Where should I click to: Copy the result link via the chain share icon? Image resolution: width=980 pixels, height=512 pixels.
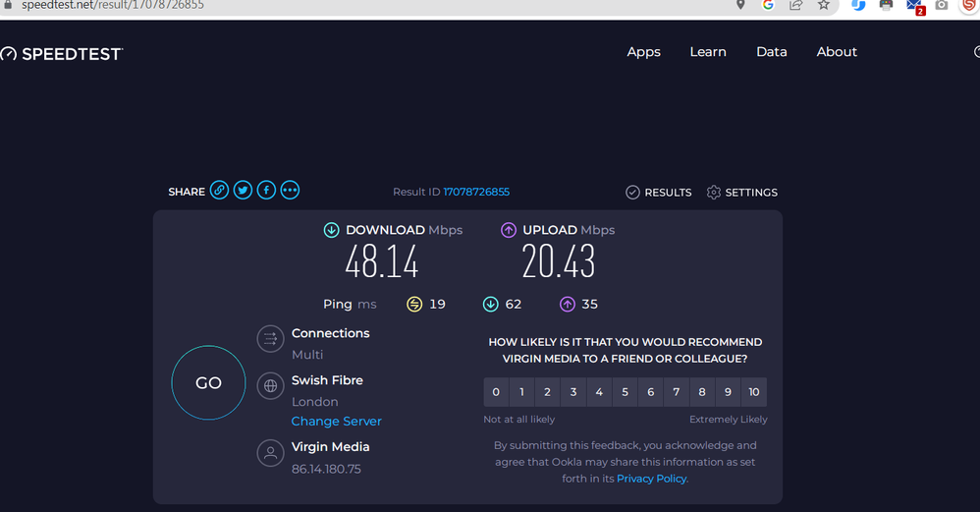[219, 190]
